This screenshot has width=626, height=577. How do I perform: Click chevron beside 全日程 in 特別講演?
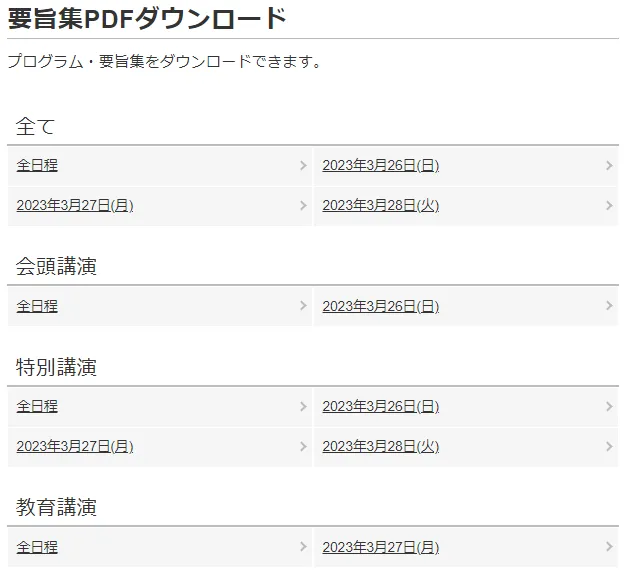(303, 407)
